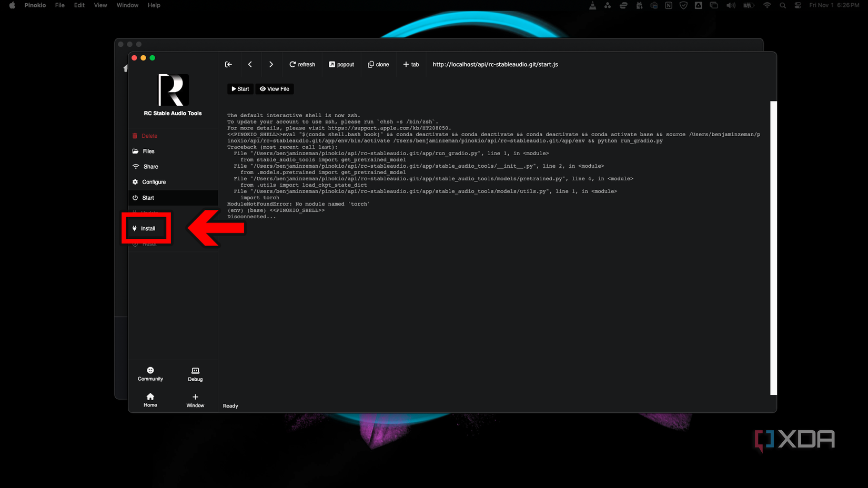Refresh the current page
The height and width of the screenshot is (488, 868).
tap(301, 64)
